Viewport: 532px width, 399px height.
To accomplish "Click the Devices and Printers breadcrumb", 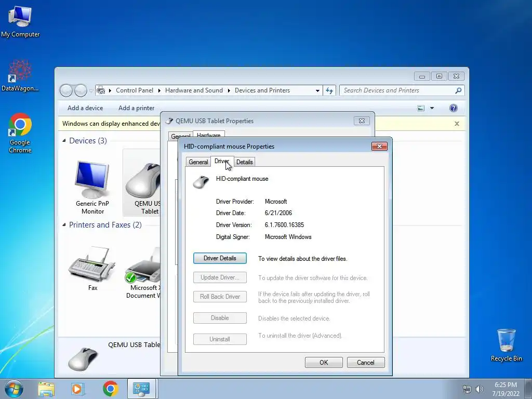I will click(262, 90).
